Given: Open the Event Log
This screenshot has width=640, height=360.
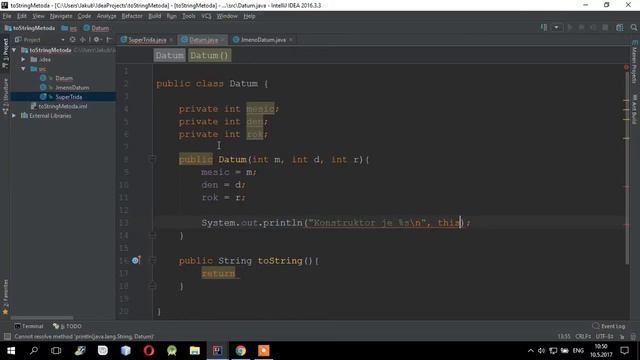Looking at the screenshot, I should (609, 326).
